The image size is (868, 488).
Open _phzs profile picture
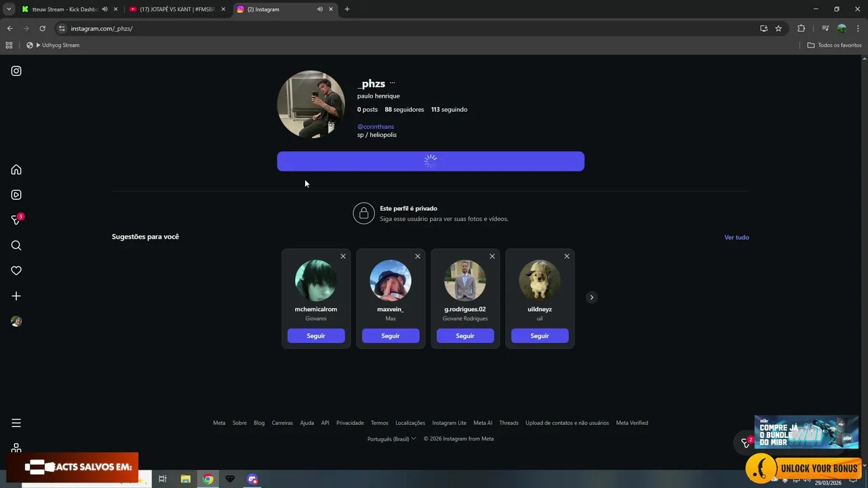pyautogui.click(x=311, y=105)
